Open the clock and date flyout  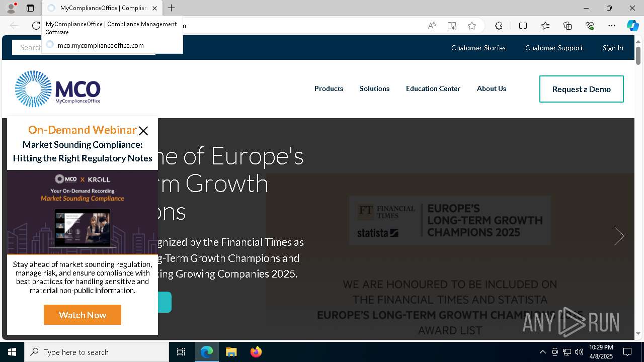point(601,352)
